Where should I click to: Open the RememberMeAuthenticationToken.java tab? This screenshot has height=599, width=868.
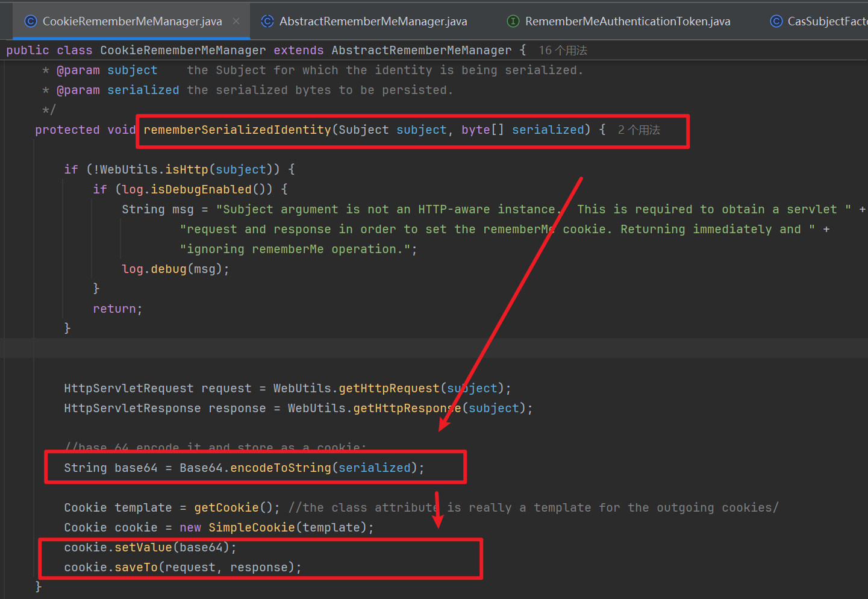627,21
